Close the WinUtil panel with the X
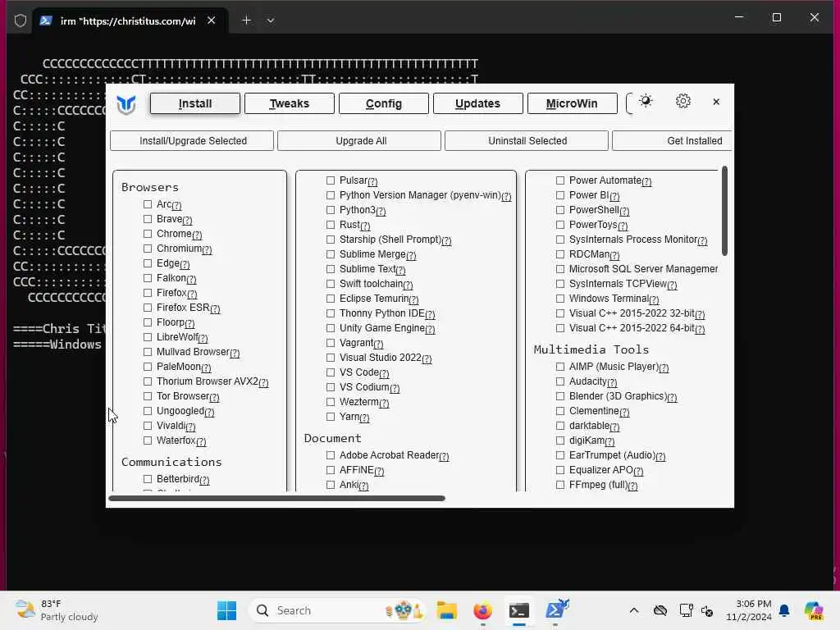This screenshot has width=840, height=630. [716, 102]
